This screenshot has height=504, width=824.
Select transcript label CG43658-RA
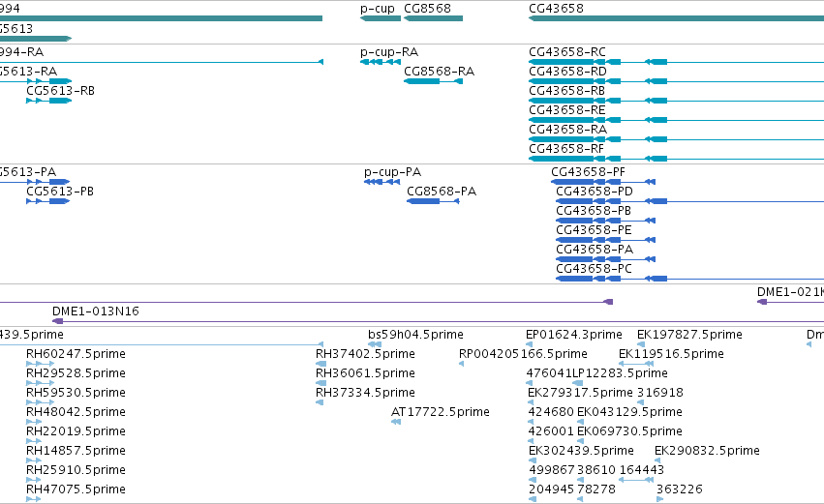[567, 130]
